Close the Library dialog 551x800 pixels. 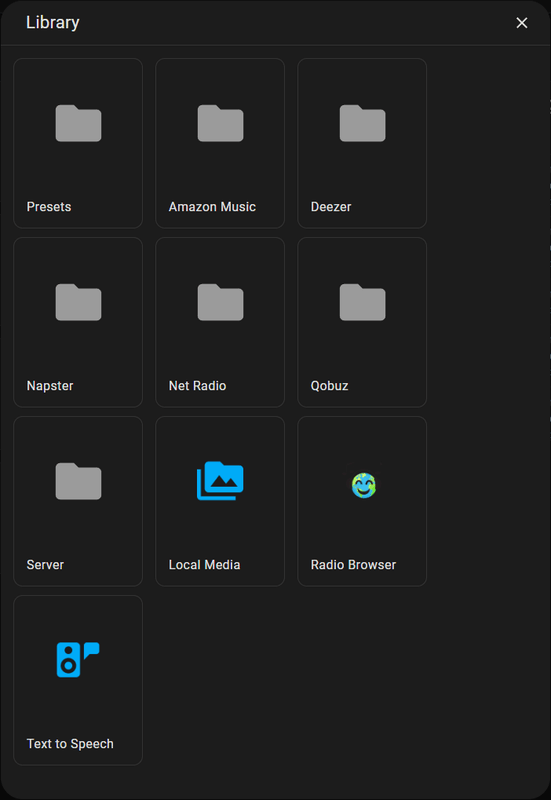(521, 23)
